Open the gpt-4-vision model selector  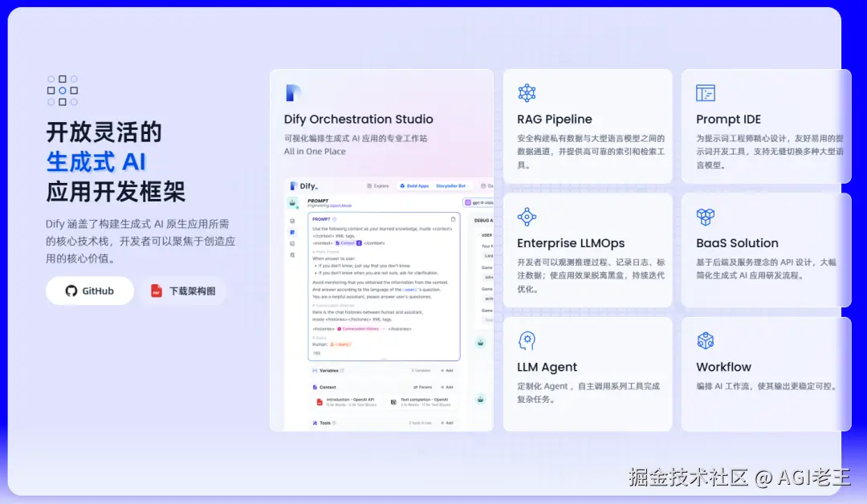coord(478,203)
